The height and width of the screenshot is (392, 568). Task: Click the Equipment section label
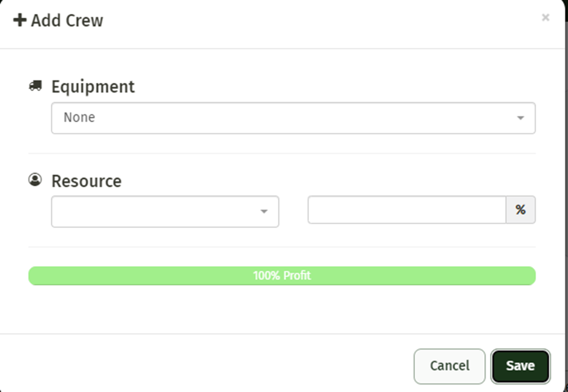93,87
